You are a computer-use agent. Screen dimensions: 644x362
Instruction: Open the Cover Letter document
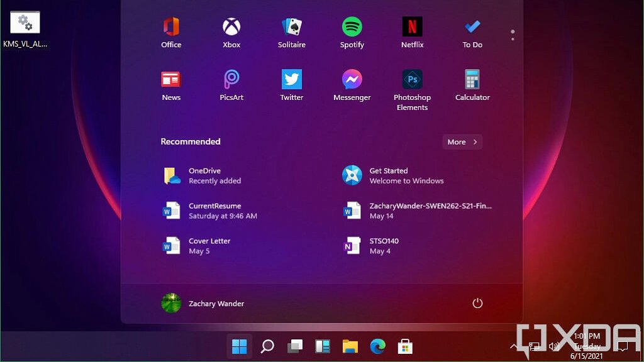click(x=210, y=246)
